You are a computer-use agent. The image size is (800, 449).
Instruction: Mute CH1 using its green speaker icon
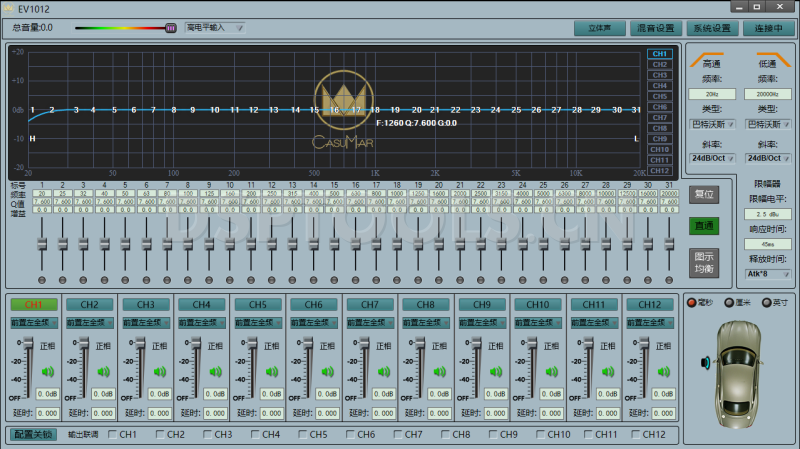47,373
